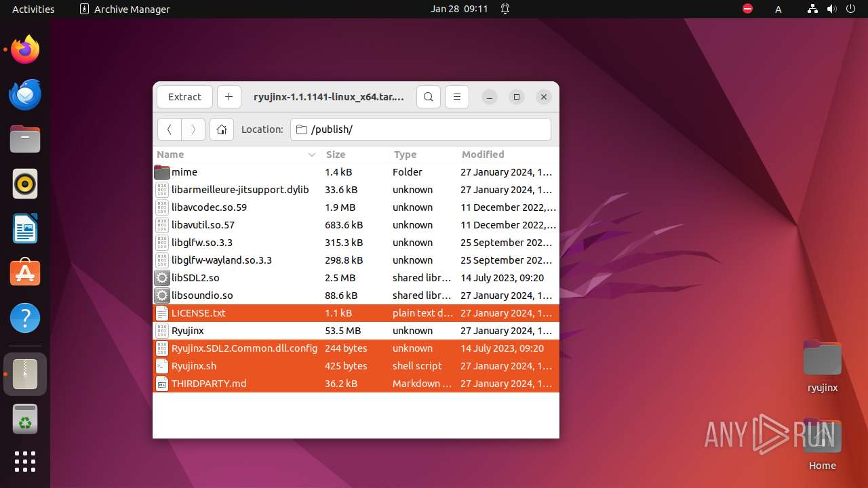
Task: Sort by Type column header
Action: pyautogui.click(x=423, y=155)
